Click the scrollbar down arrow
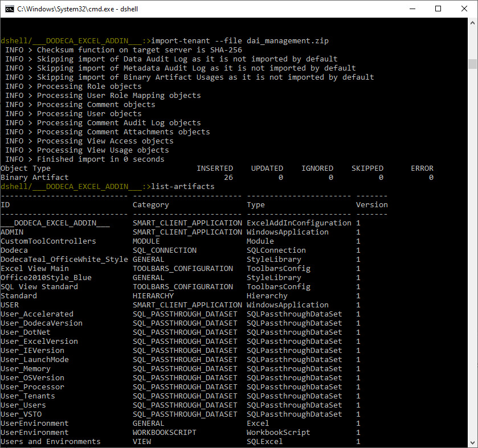 pyautogui.click(x=472, y=442)
